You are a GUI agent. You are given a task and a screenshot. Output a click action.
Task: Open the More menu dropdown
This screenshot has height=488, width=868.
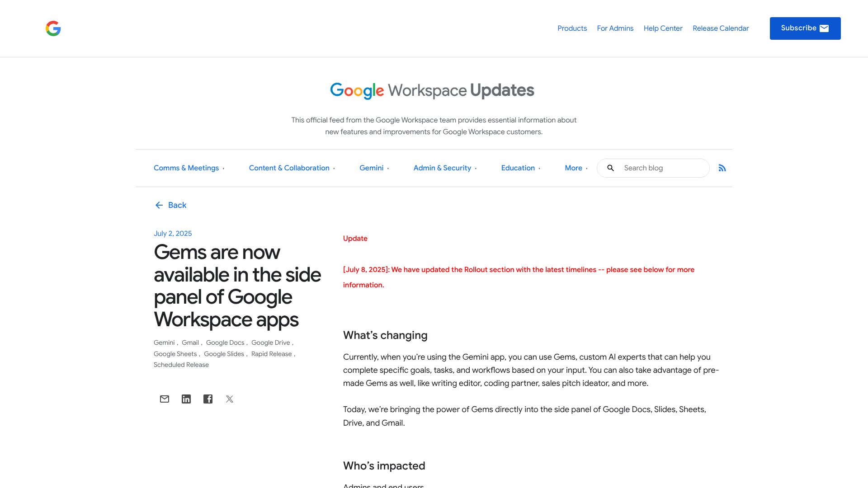coord(576,168)
